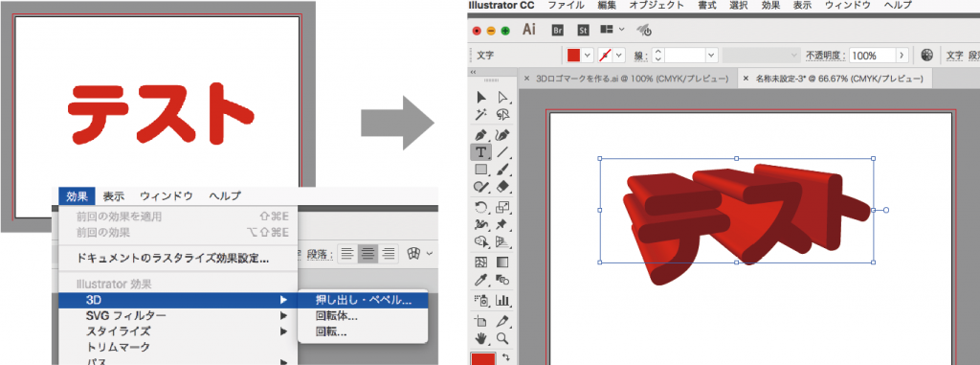The height and width of the screenshot is (365, 980).
Task: Select the black arrow Selection tool
Action: tap(480, 97)
